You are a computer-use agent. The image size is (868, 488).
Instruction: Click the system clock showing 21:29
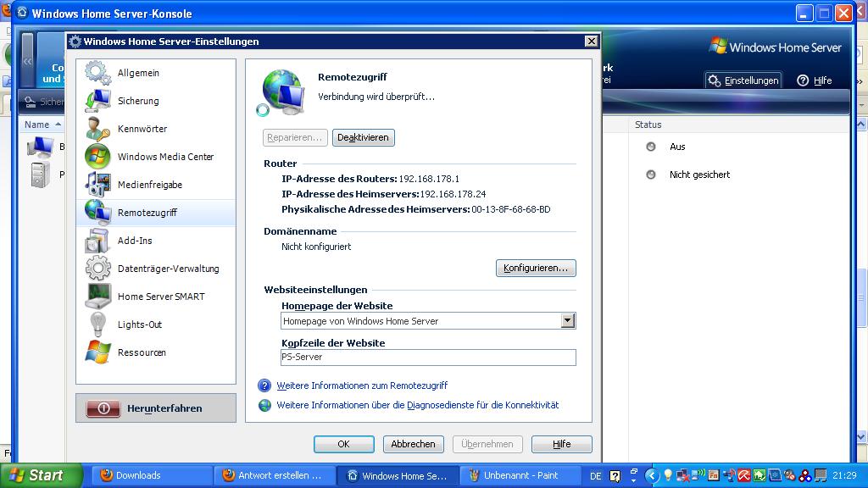pos(844,475)
